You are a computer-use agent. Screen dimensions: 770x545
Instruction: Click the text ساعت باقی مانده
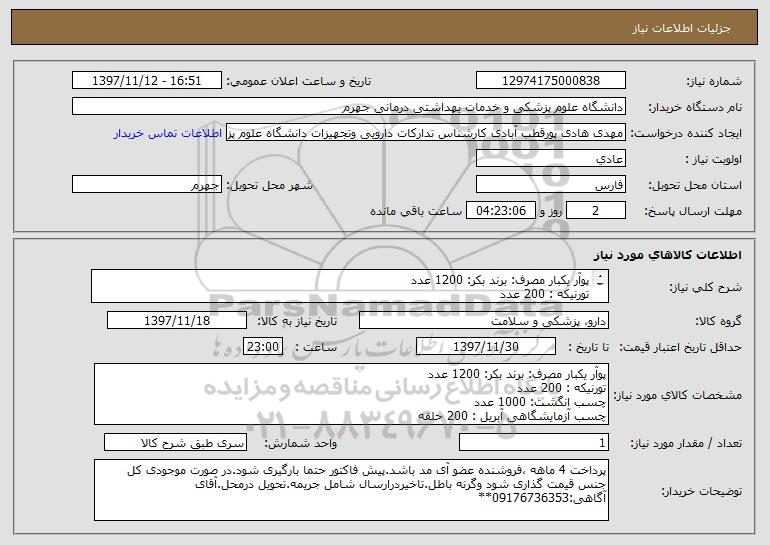click(x=415, y=211)
